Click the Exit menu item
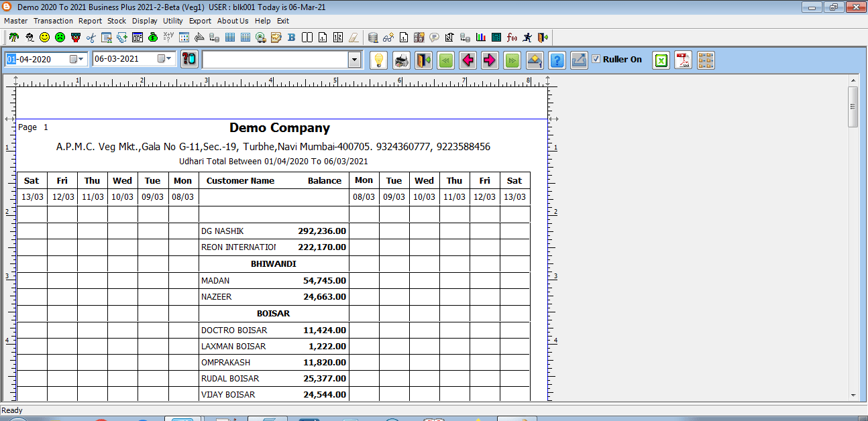The width and height of the screenshot is (868, 421). point(283,21)
